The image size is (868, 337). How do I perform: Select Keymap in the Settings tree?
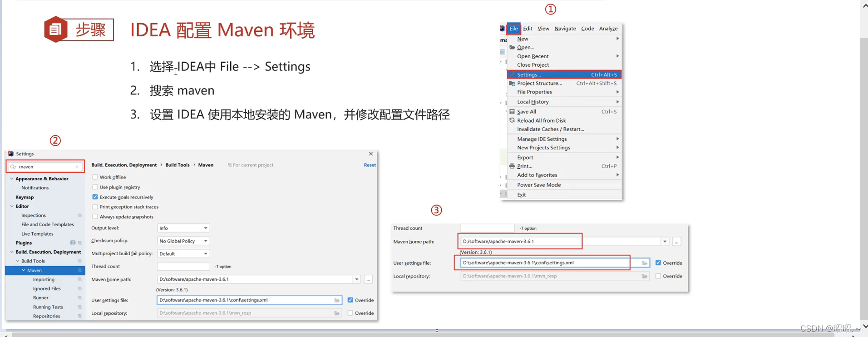pos(25,197)
